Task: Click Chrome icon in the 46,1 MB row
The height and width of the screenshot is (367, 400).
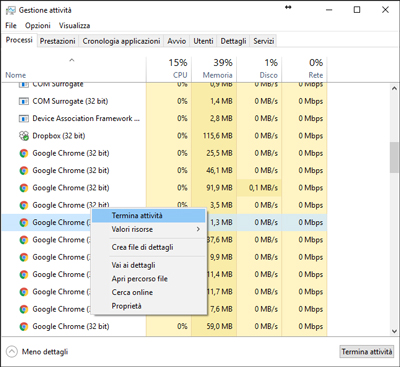Action: click(24, 171)
